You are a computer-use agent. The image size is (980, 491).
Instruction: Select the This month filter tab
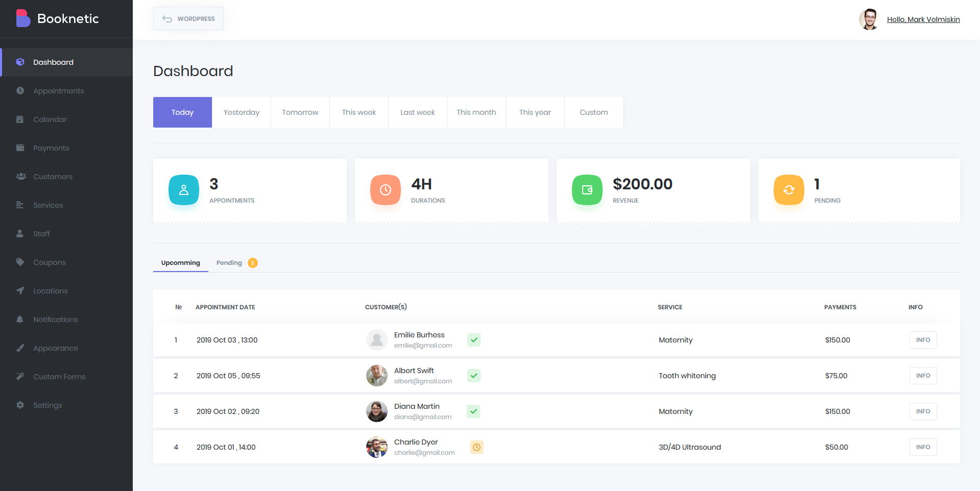476,112
